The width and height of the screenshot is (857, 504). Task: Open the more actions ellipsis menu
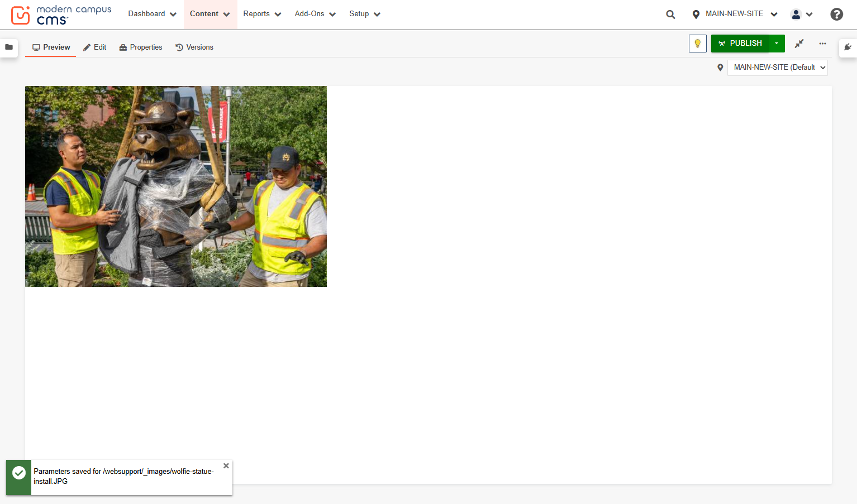(822, 44)
